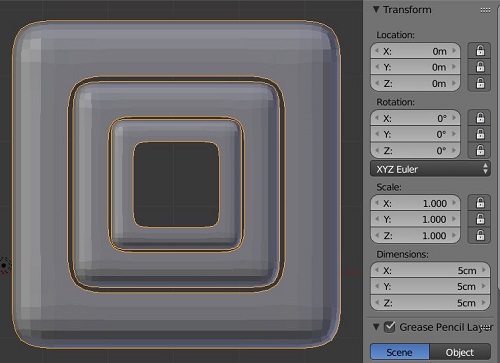This screenshot has width=500, height=363.
Task: Toggle the Rotation X lock icon
Action: click(x=479, y=118)
